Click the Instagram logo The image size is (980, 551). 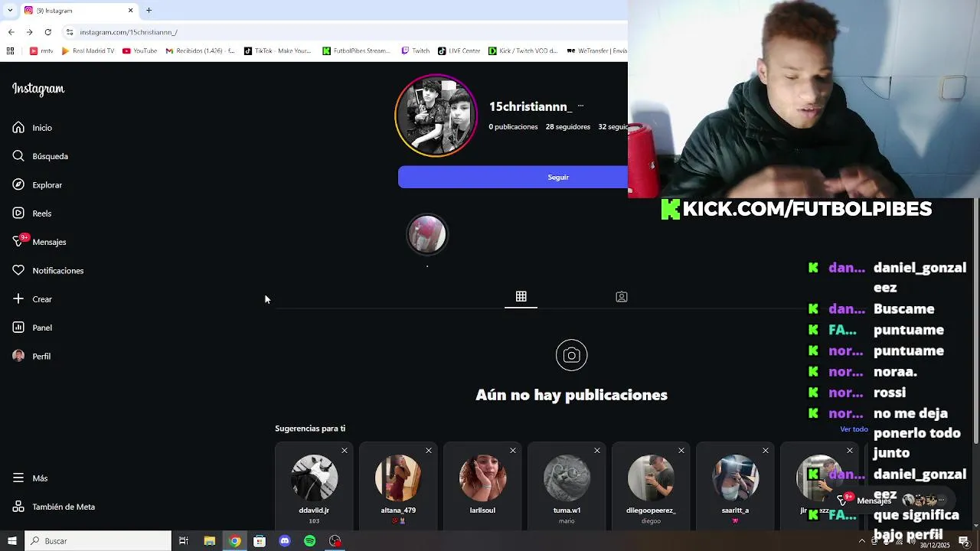(x=38, y=89)
